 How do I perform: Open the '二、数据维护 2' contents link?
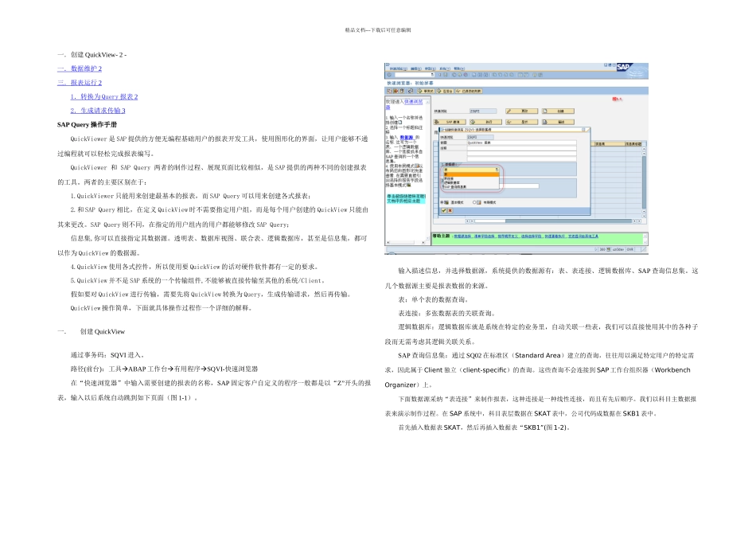tap(80, 68)
